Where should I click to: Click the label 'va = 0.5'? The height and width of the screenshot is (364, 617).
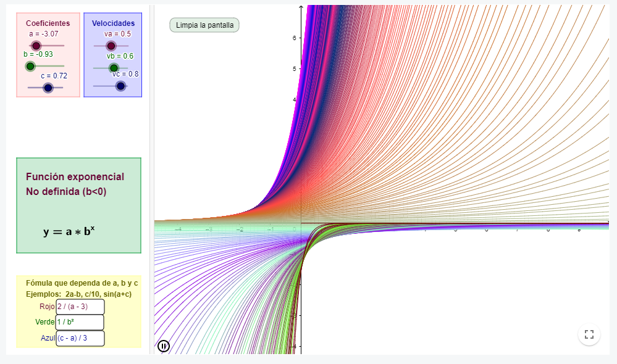[117, 34]
